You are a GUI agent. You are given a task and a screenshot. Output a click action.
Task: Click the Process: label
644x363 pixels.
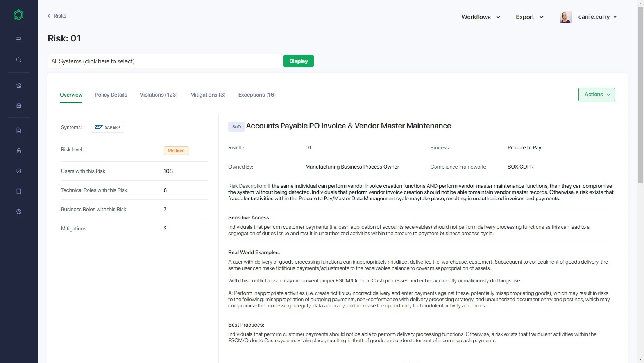point(440,148)
